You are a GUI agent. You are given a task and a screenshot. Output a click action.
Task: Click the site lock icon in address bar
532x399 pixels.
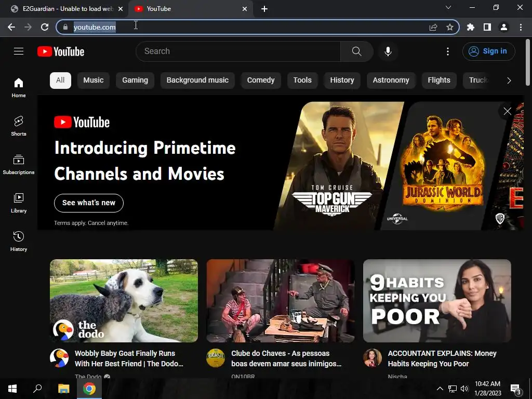coord(65,27)
